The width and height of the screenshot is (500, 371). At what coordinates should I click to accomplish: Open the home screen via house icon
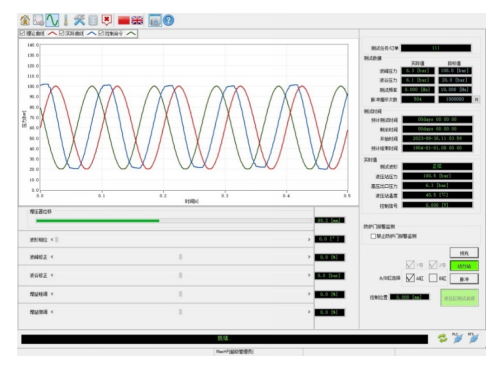25,20
